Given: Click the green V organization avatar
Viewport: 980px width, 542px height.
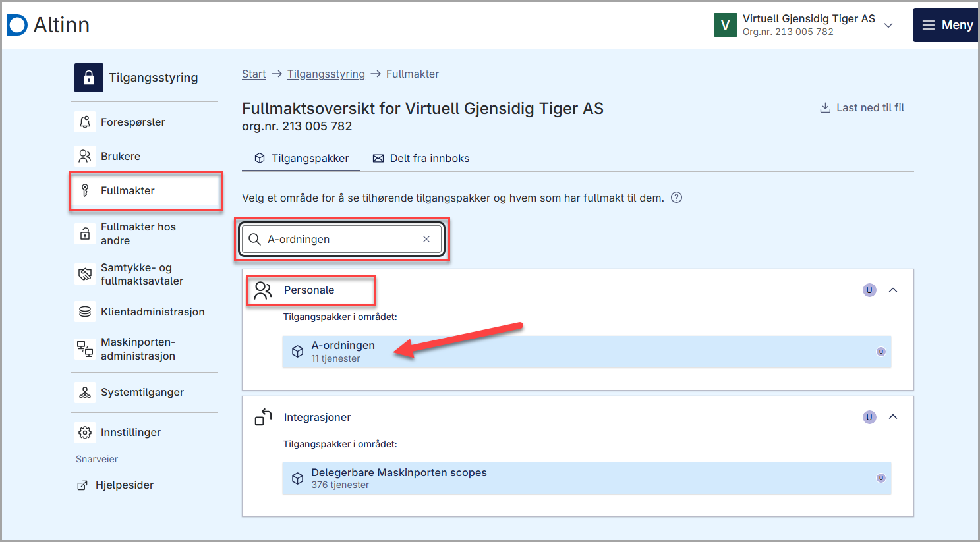Looking at the screenshot, I should click(x=725, y=25).
